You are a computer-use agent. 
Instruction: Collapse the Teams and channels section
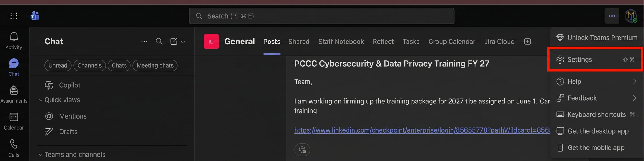pos(41,155)
